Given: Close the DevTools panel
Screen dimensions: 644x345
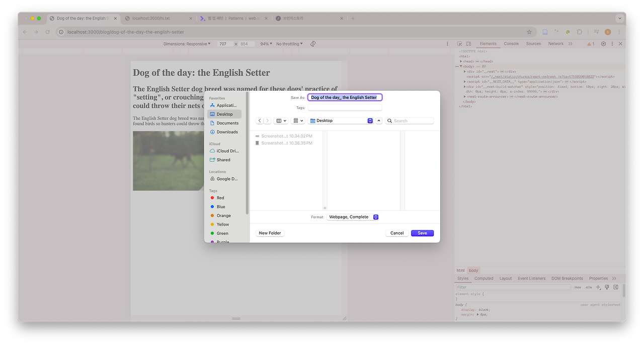Looking at the screenshot, I should pyautogui.click(x=620, y=44).
